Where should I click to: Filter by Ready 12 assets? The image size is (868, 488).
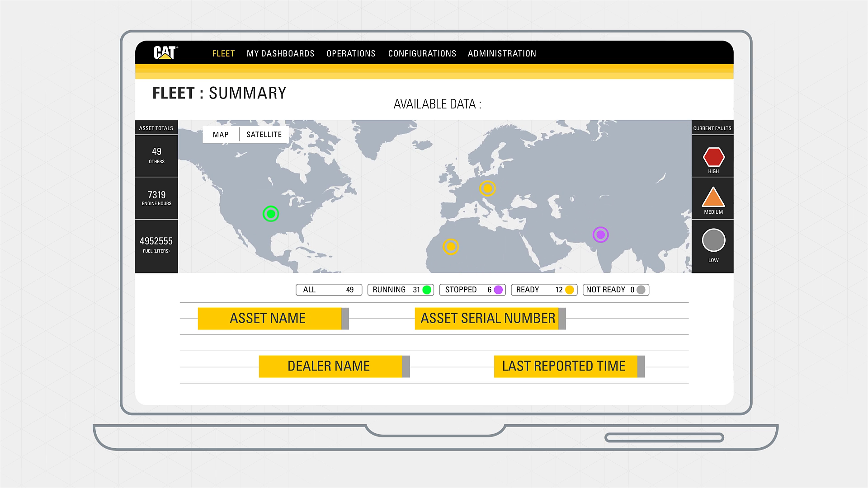click(544, 290)
